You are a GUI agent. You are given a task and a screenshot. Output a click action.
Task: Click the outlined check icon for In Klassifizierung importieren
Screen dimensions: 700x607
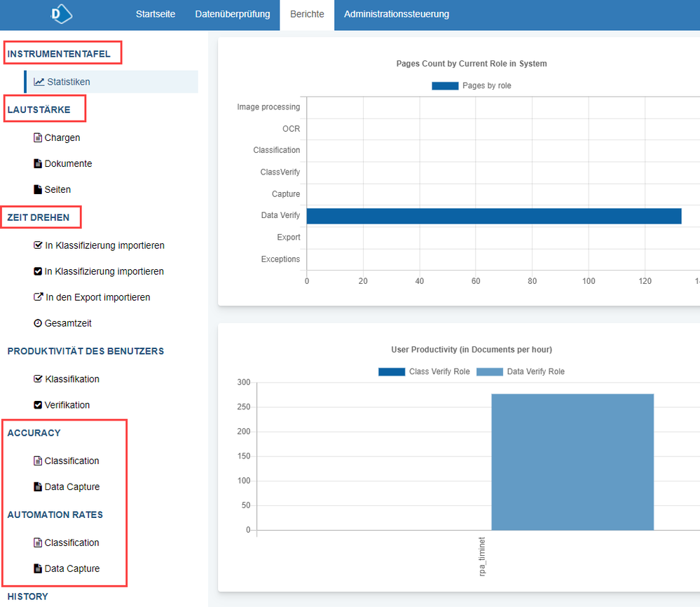(39, 245)
